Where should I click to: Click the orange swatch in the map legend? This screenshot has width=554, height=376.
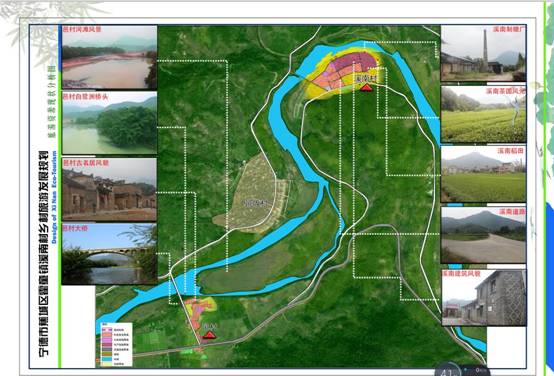click(107, 335)
